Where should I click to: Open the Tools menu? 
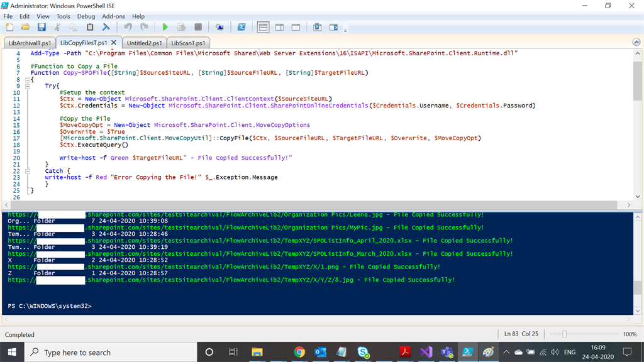coord(63,16)
